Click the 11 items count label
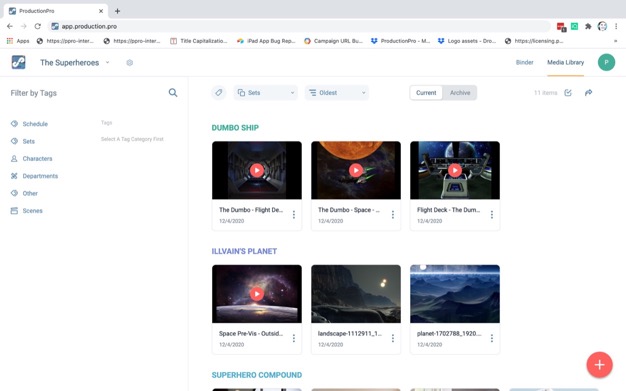Image resolution: width=626 pixels, height=391 pixels. point(545,93)
